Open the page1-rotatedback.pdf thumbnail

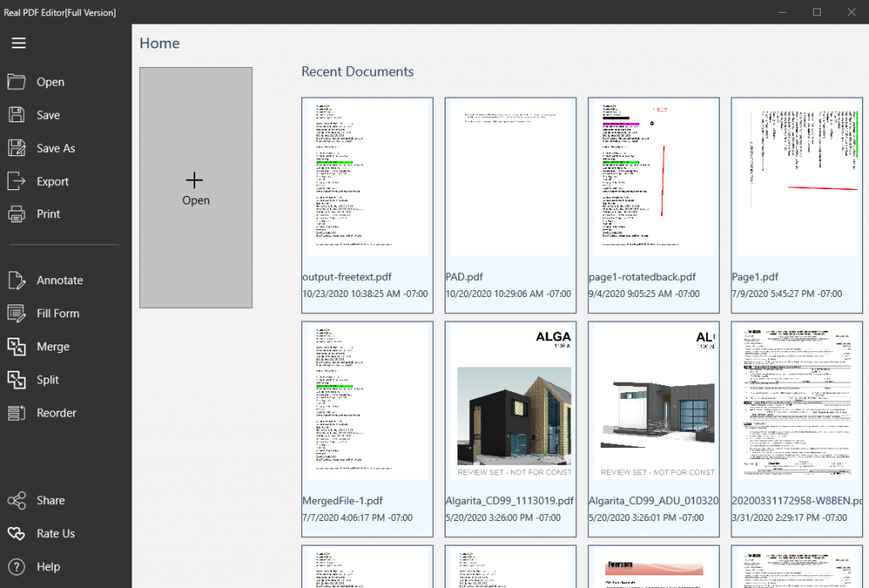(x=653, y=177)
